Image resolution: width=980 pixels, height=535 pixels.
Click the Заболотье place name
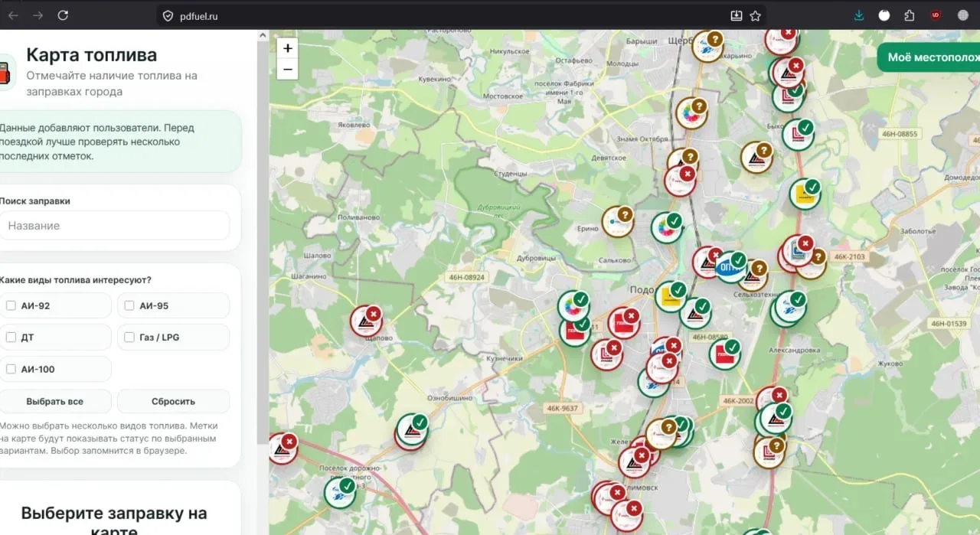click(918, 230)
